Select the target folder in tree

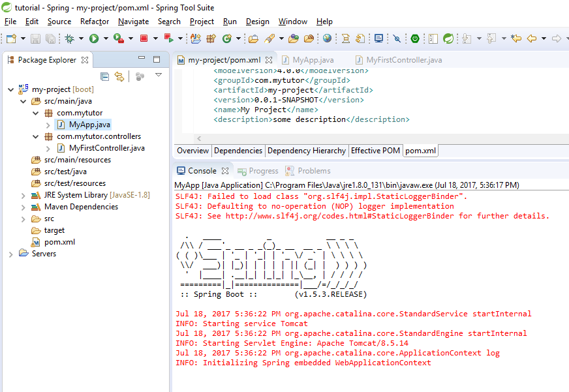[x=48, y=230]
